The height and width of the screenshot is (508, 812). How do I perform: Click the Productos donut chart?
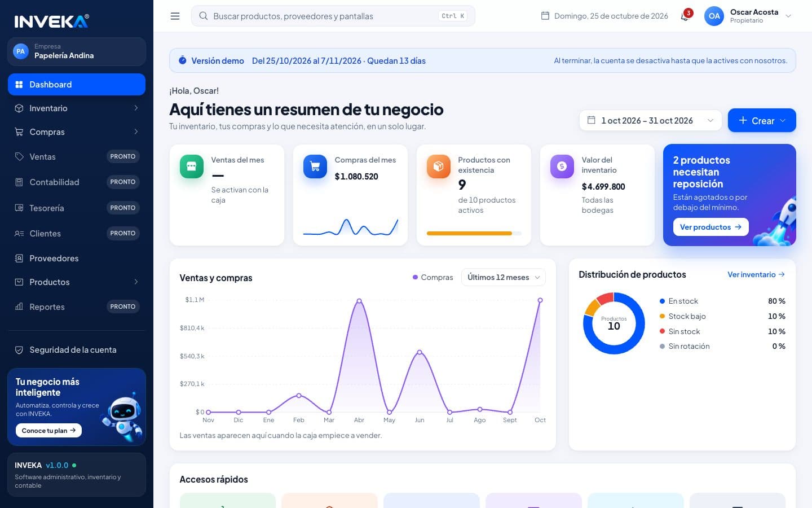(614, 323)
